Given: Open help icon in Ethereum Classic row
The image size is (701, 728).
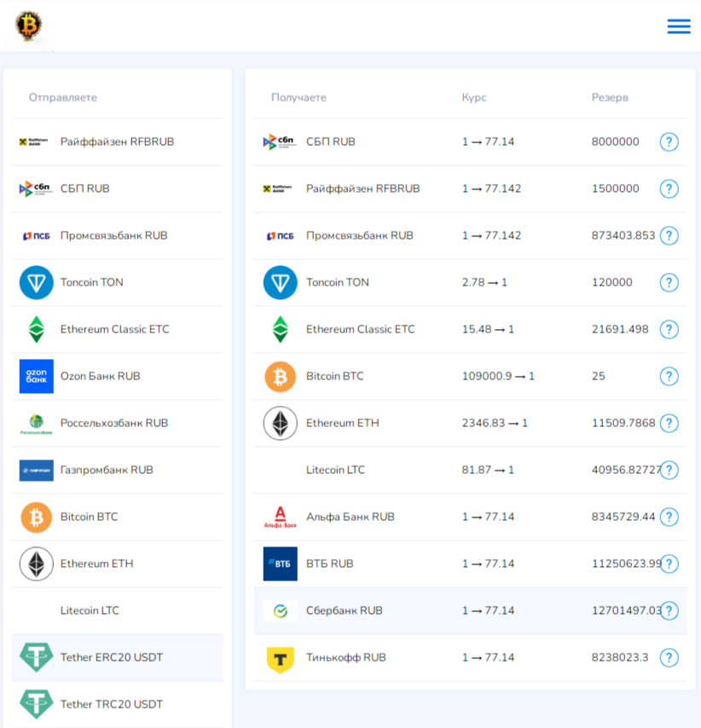Looking at the screenshot, I should tap(669, 329).
